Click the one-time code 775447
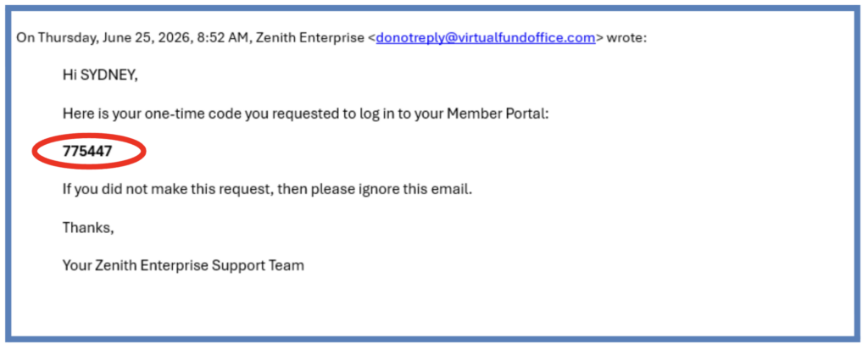Image resolution: width=868 pixels, height=350 pixels. 87,151
